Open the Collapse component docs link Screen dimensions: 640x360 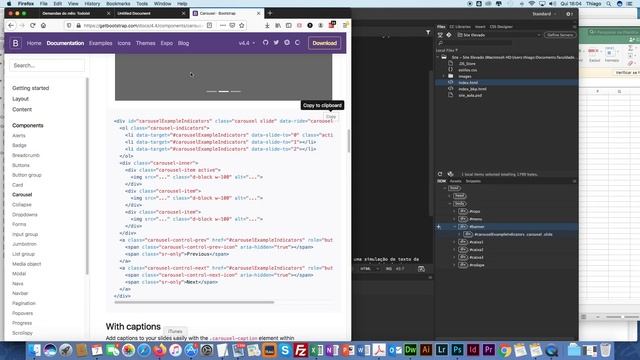pos(22,204)
